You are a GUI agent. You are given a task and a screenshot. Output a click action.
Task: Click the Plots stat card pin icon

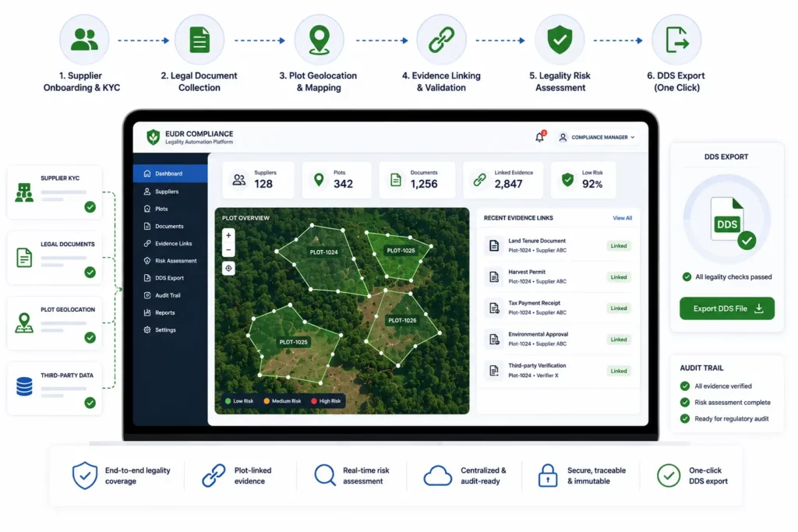click(x=319, y=179)
